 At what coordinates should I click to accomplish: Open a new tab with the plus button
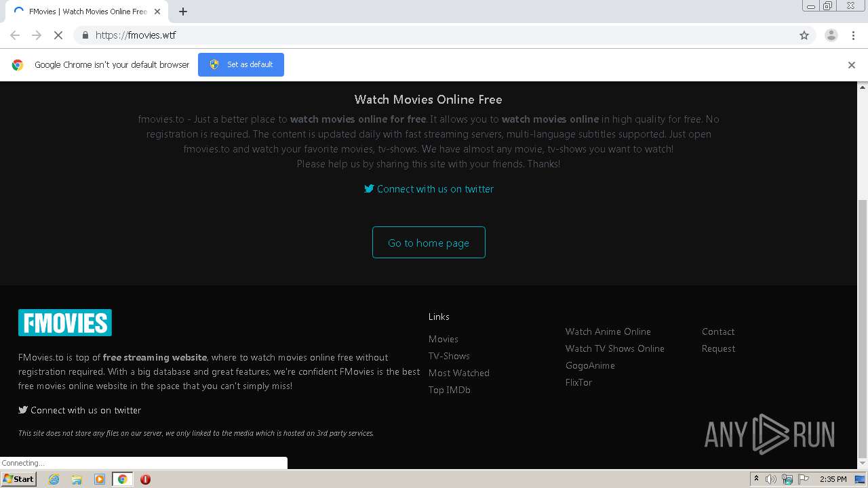pyautogui.click(x=183, y=12)
